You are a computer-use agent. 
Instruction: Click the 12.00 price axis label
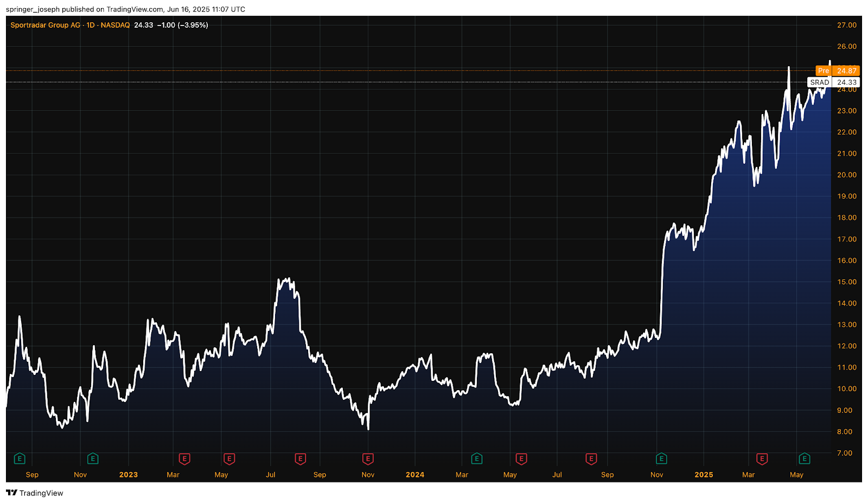click(847, 346)
